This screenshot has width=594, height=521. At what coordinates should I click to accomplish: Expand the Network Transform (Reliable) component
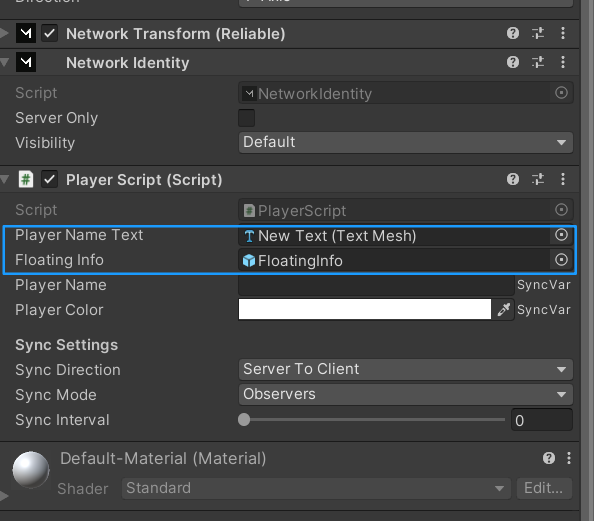point(4,33)
